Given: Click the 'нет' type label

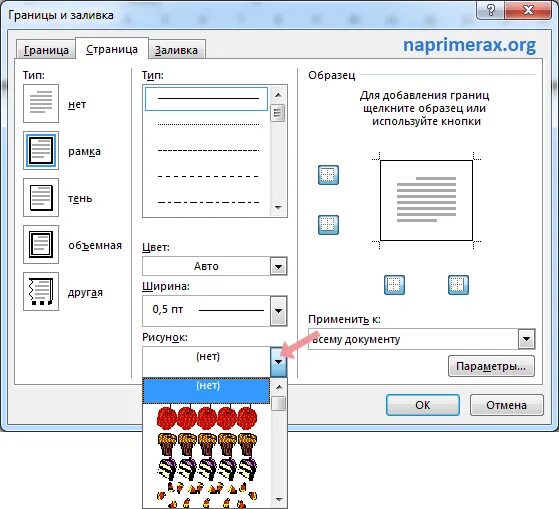Looking at the screenshot, I should click(x=77, y=104).
